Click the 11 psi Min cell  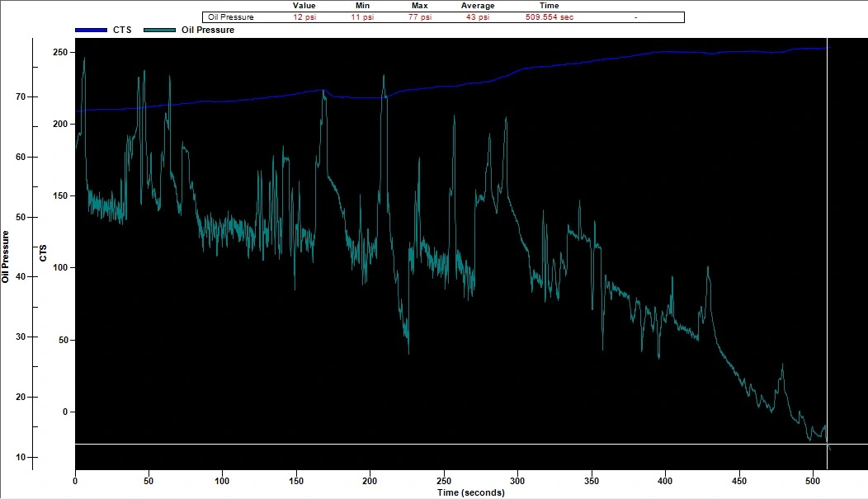click(362, 17)
